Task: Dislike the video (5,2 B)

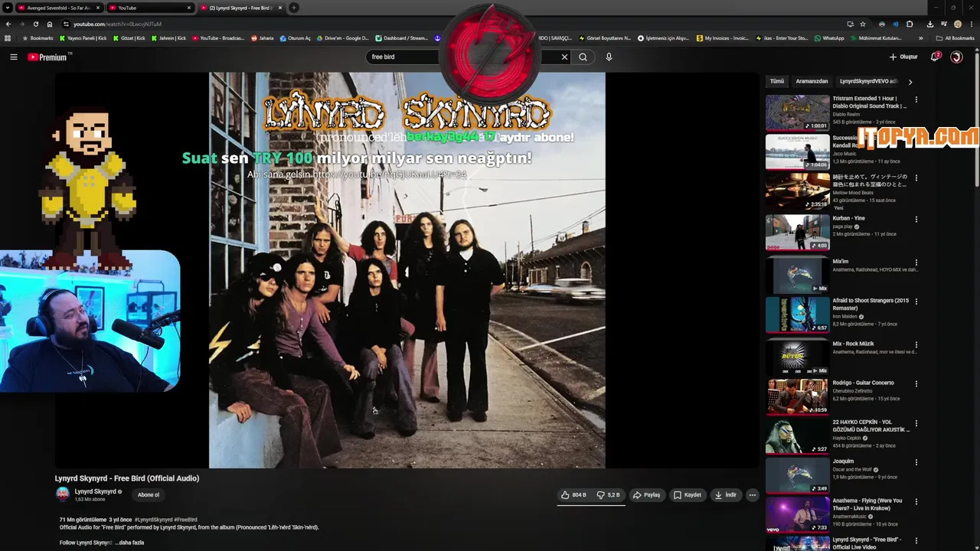Action: pyautogui.click(x=609, y=495)
